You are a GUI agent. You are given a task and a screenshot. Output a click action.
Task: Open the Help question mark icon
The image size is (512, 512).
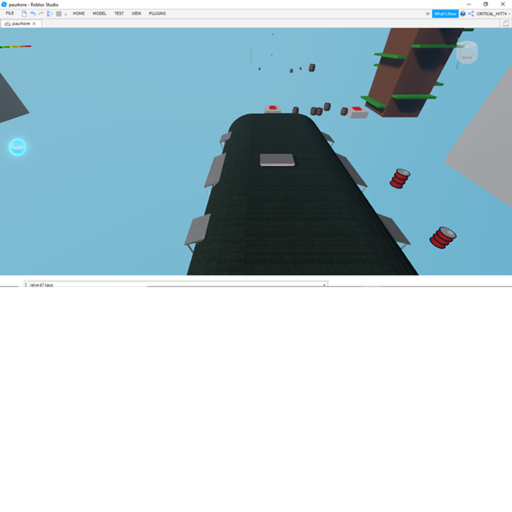coord(463,14)
